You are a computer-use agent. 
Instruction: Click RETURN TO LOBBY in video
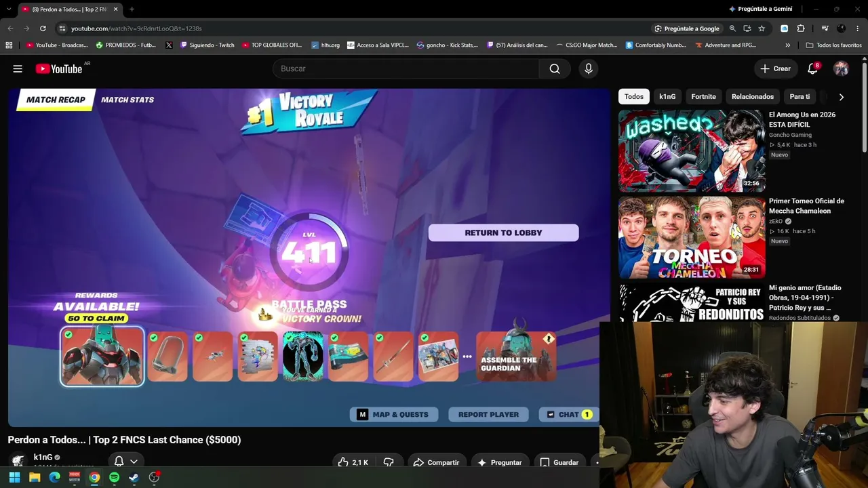point(503,232)
